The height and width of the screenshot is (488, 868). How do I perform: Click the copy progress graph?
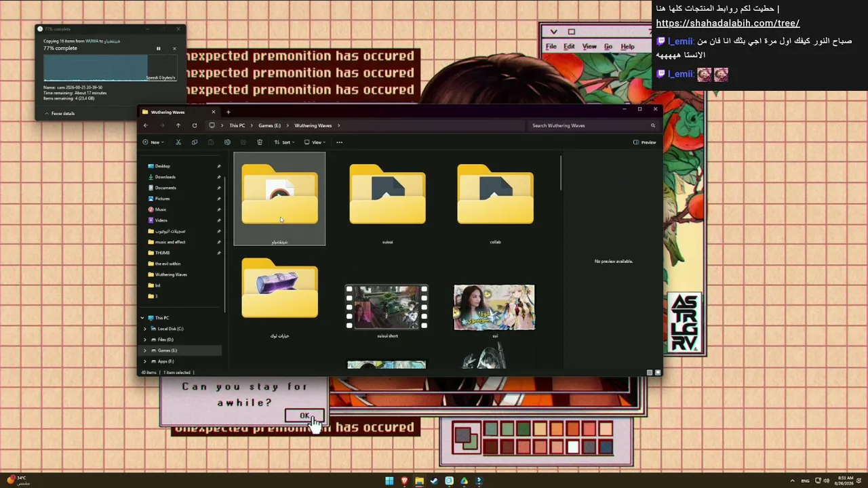(110, 68)
